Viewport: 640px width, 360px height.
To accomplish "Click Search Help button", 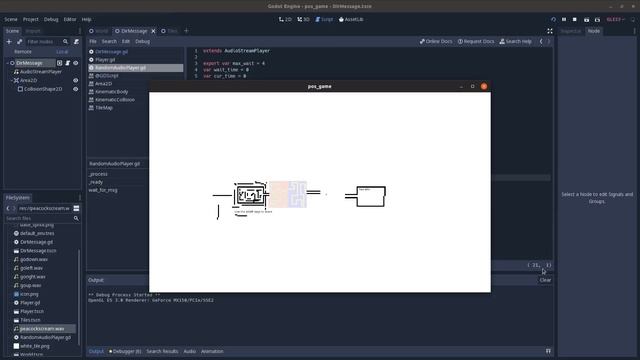I will tap(516, 41).
